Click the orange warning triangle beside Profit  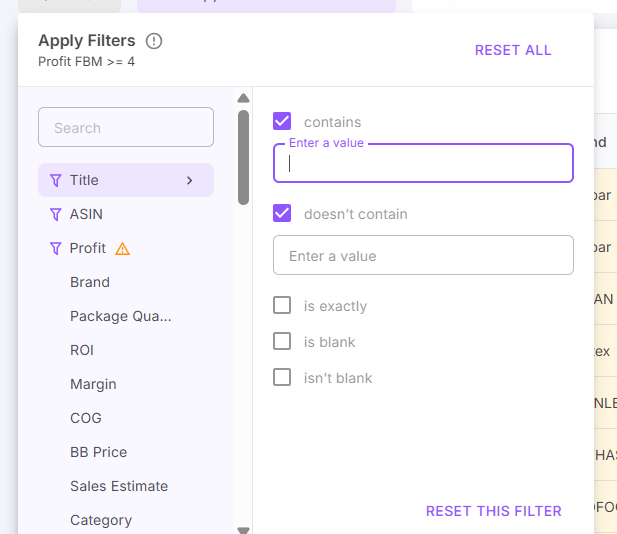123,248
